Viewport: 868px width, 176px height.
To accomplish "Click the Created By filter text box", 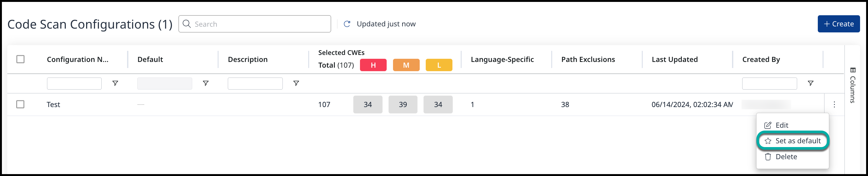I will click(769, 84).
